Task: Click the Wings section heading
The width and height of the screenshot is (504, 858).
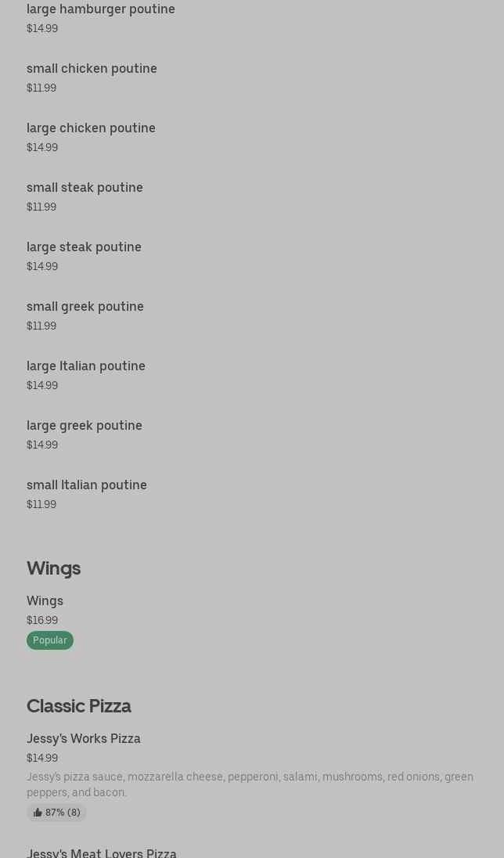Action: (x=53, y=568)
